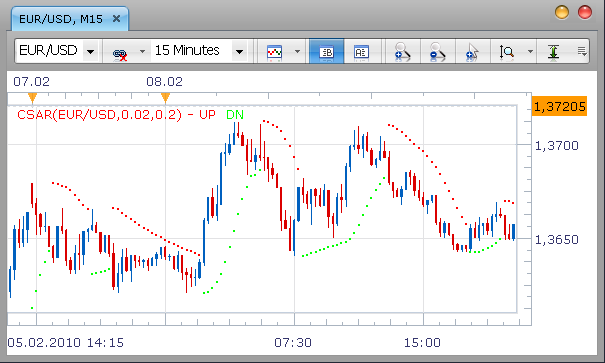Click the zoom in magnifier icon
Screen dimensions: 605x363
tap(402, 52)
